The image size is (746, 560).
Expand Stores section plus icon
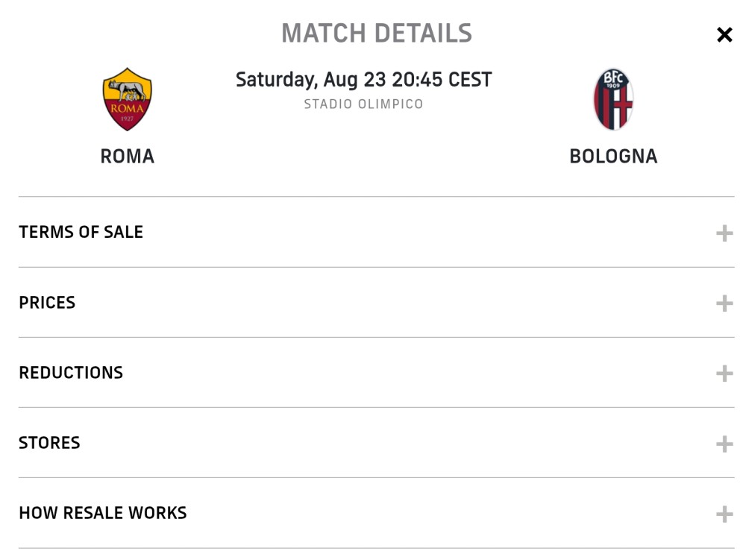724,444
